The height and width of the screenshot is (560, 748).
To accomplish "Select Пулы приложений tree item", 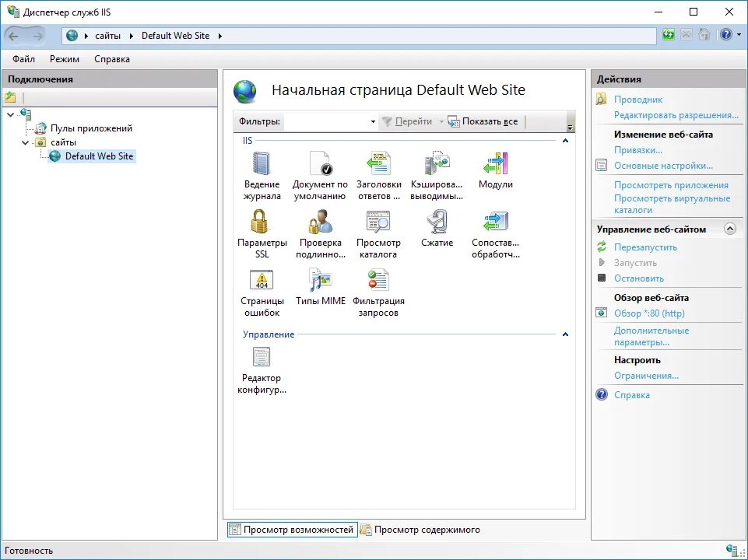I will (x=91, y=128).
